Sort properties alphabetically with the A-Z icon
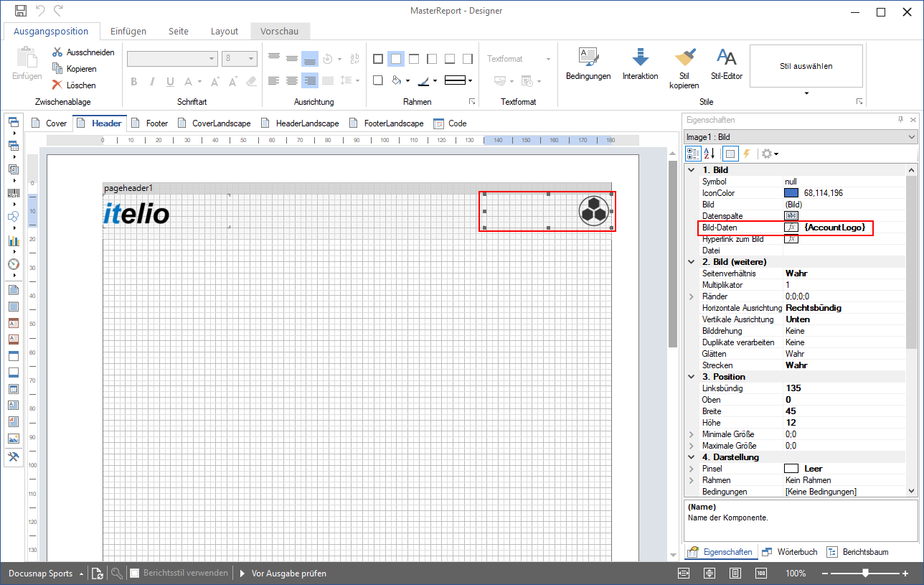Viewport: 924px width, 585px height. click(x=709, y=154)
